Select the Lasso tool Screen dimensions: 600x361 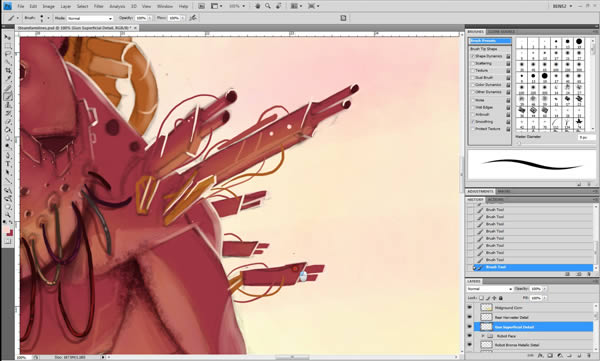tap(8, 54)
